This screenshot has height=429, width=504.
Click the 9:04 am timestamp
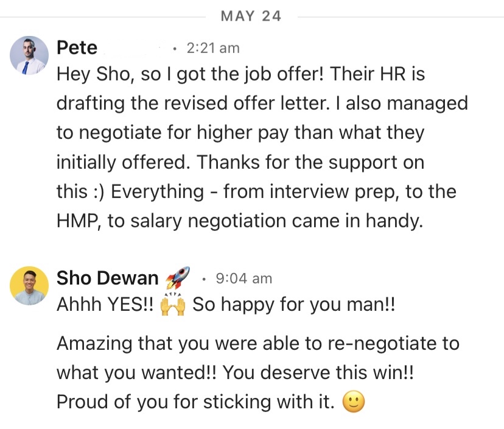(x=244, y=278)
